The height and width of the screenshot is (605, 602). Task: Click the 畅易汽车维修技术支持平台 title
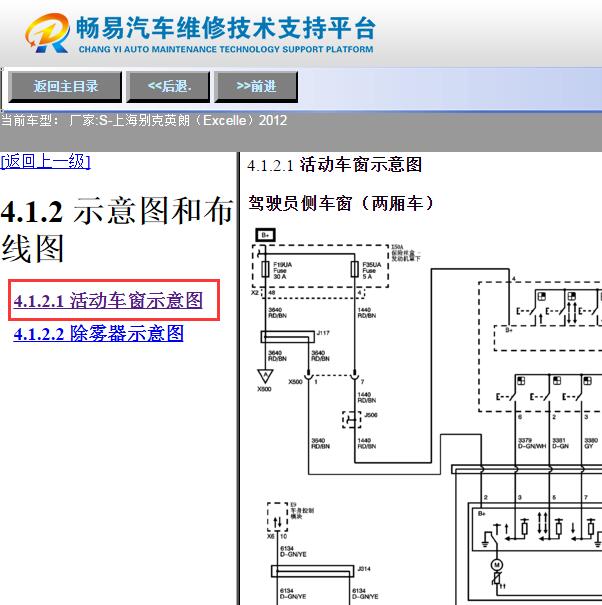pos(226,27)
